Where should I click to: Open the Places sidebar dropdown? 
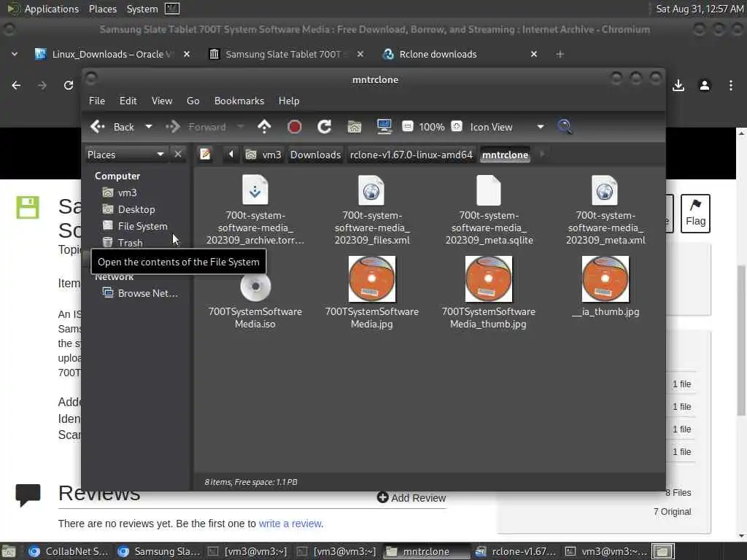pyautogui.click(x=125, y=155)
